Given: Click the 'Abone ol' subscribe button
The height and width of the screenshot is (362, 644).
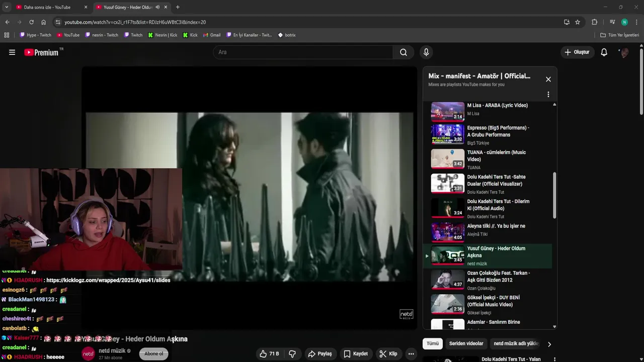Looking at the screenshot, I should click(x=153, y=354).
